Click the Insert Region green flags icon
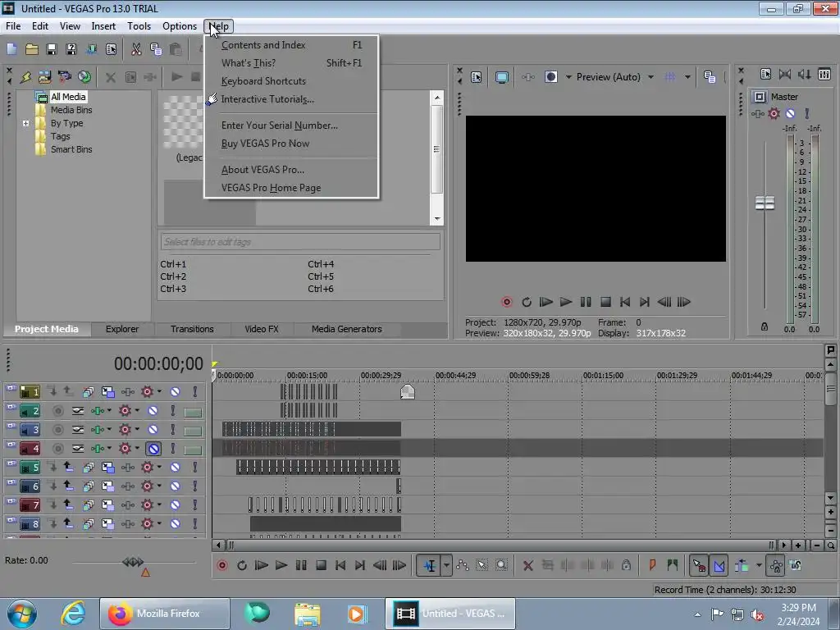This screenshot has height=630, width=840. coord(673,565)
